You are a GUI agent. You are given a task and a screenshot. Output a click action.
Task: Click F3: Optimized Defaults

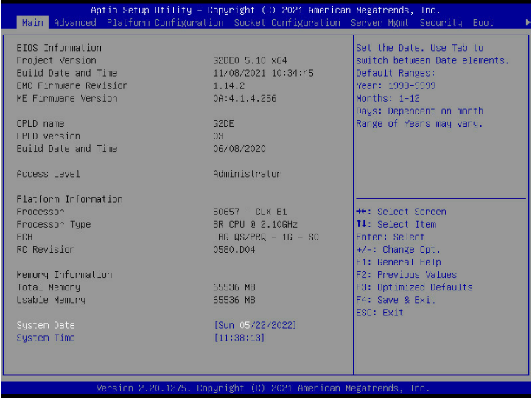[x=414, y=287]
